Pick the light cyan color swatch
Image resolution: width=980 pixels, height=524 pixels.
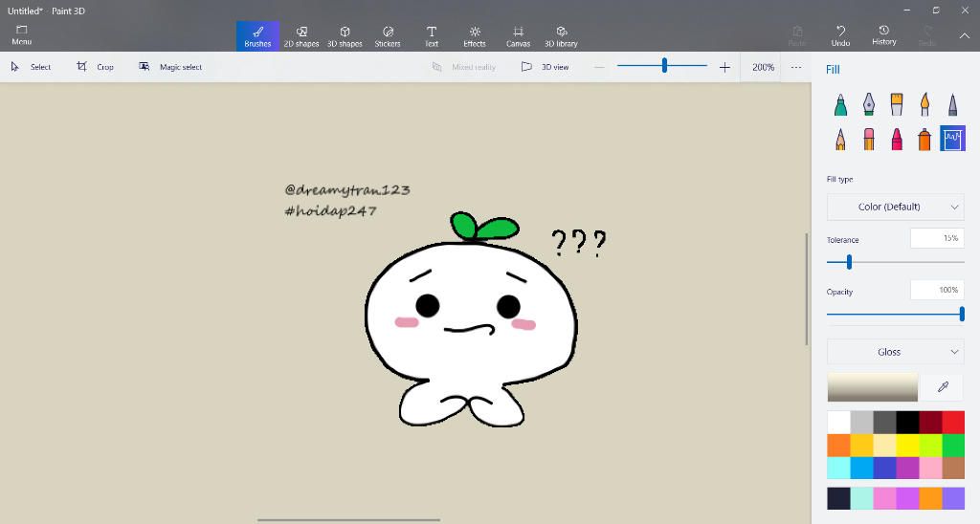(x=838, y=468)
